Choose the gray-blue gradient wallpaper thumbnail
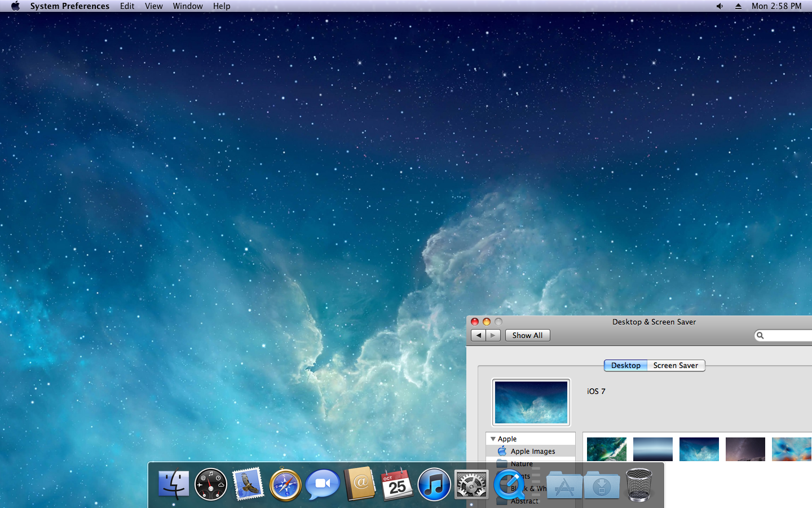Viewport: 812px width, 508px height. coord(653,449)
